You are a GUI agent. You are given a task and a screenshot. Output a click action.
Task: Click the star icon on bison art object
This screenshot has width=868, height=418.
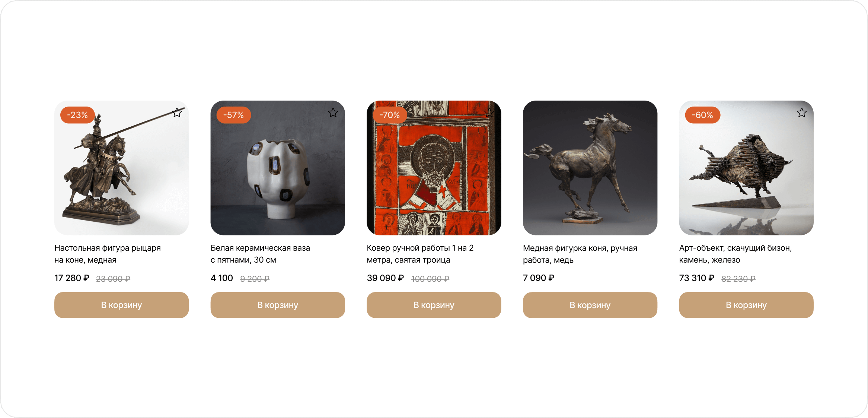tap(802, 113)
